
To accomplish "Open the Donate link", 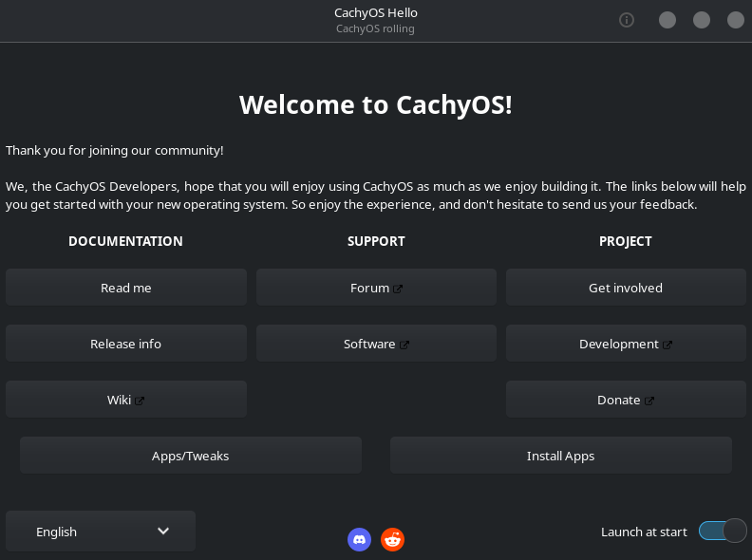I will (626, 400).
